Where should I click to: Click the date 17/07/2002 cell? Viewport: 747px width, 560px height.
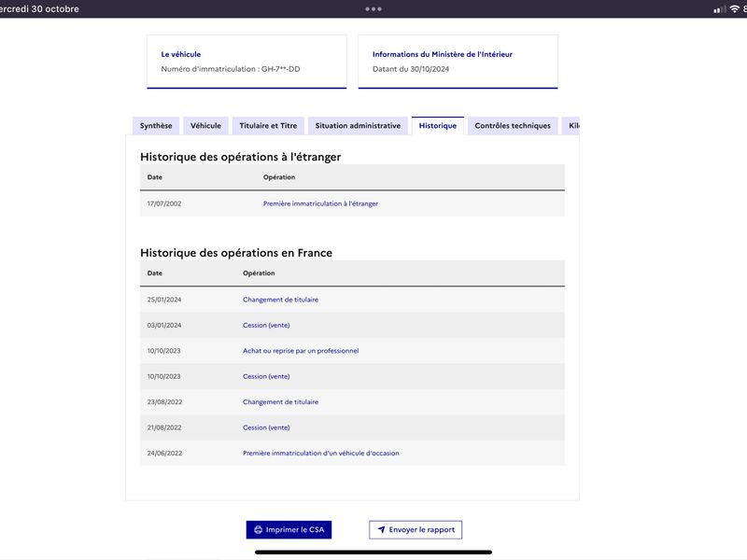pos(164,203)
